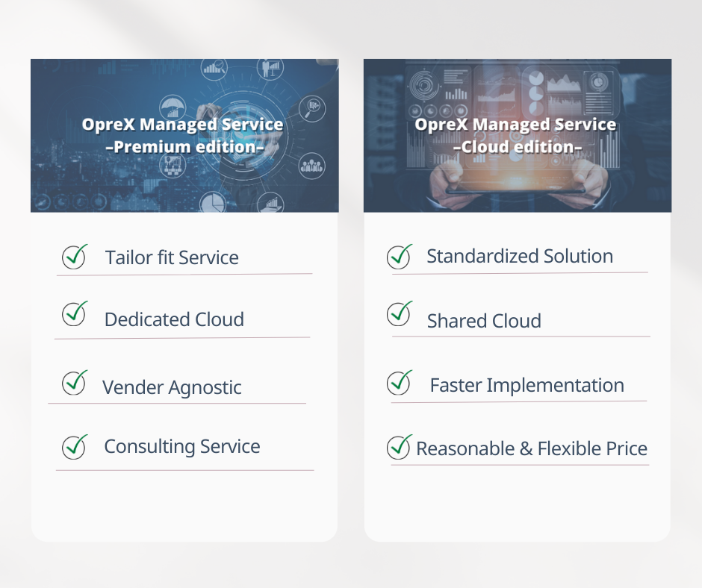Click the Faster Implementation text
The width and height of the screenshot is (702, 588).
tap(528, 385)
